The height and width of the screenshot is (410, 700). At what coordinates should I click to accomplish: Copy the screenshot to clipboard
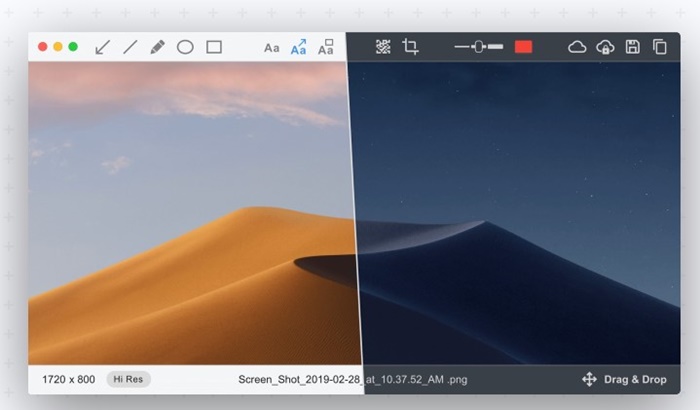point(660,47)
